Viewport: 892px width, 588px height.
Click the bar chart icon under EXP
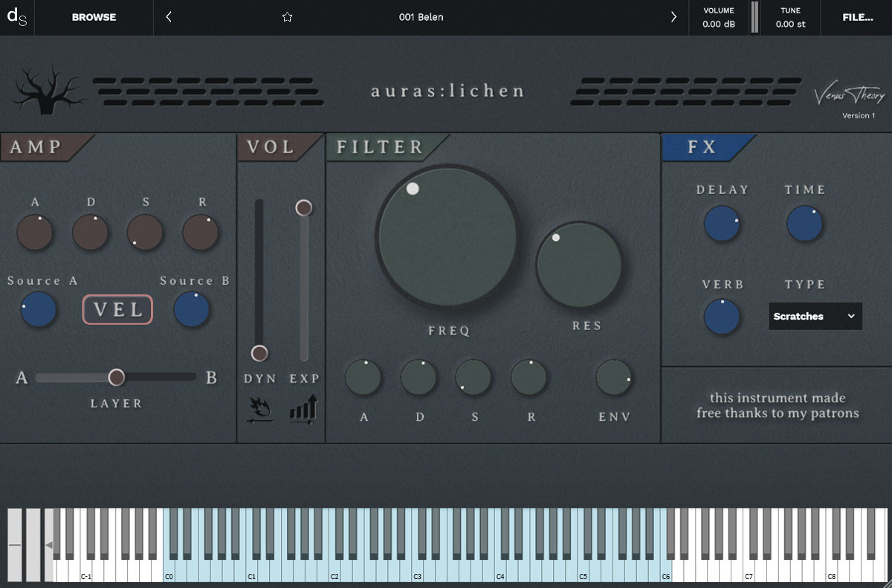point(303,410)
